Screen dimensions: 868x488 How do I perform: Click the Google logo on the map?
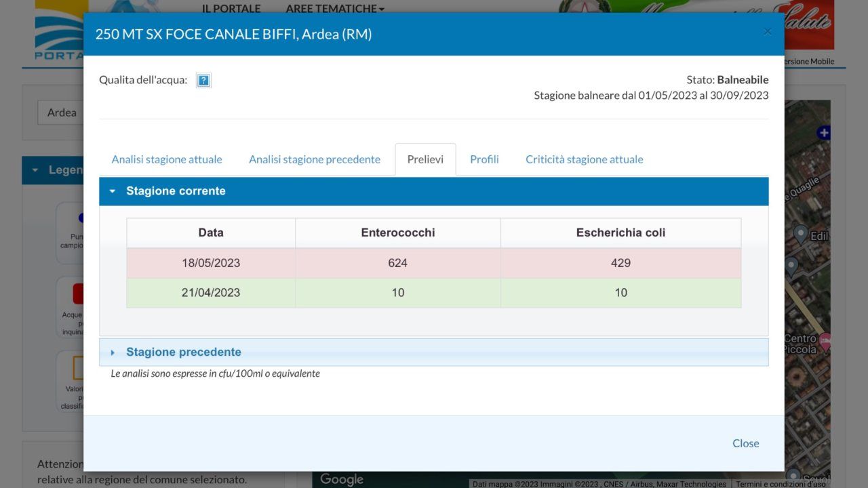pos(342,479)
